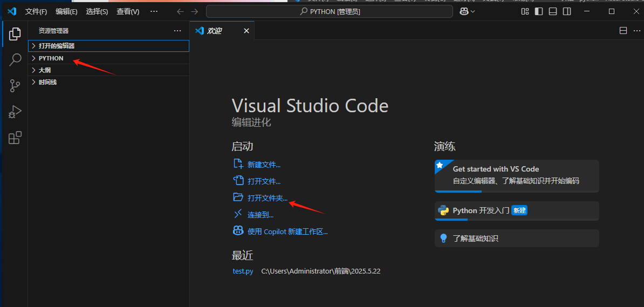Open the 文件(F) menu
This screenshot has height=307, width=644.
point(36,11)
